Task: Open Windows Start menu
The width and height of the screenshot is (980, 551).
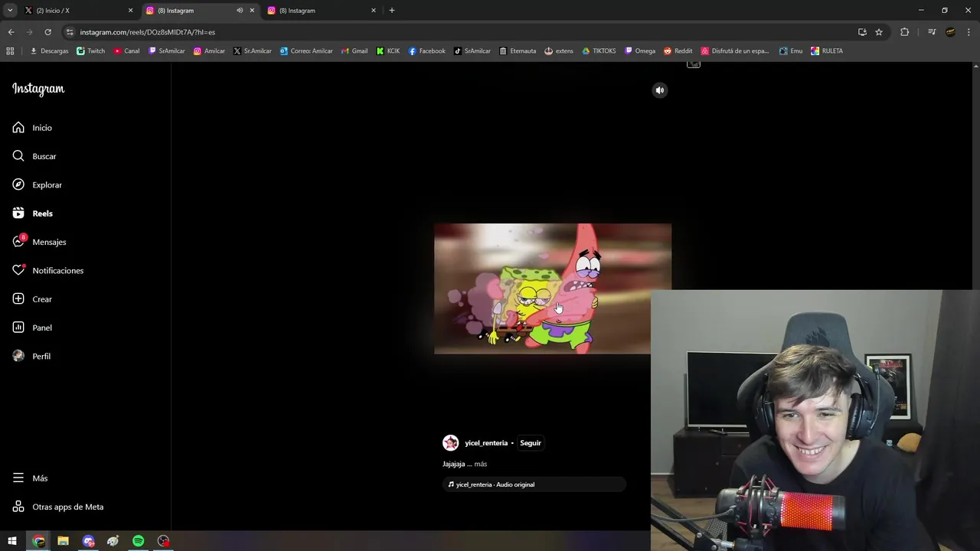Action: [x=12, y=541]
